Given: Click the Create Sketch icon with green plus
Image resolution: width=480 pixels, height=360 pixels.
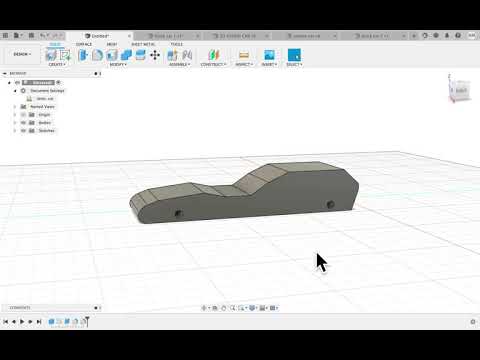Looking at the screenshot, I should point(65,55).
